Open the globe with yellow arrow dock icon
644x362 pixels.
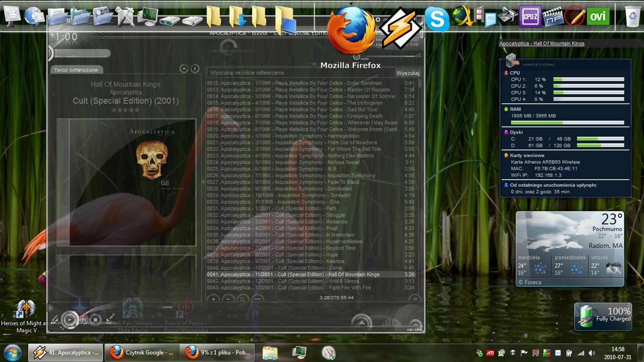[x=462, y=17]
